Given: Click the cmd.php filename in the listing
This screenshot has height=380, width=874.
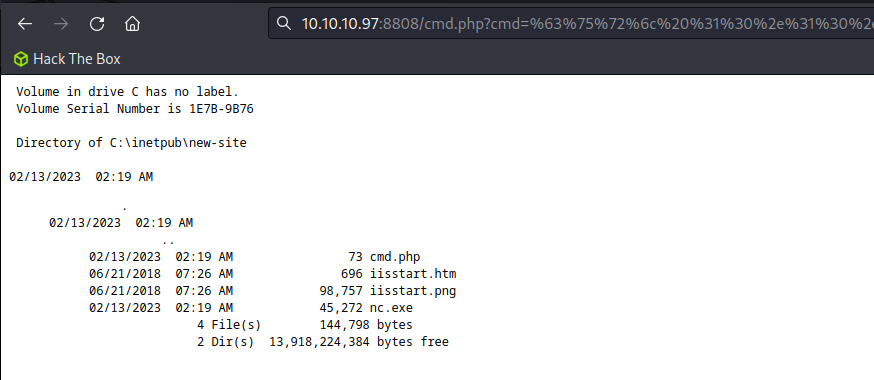Looking at the screenshot, I should [x=395, y=257].
